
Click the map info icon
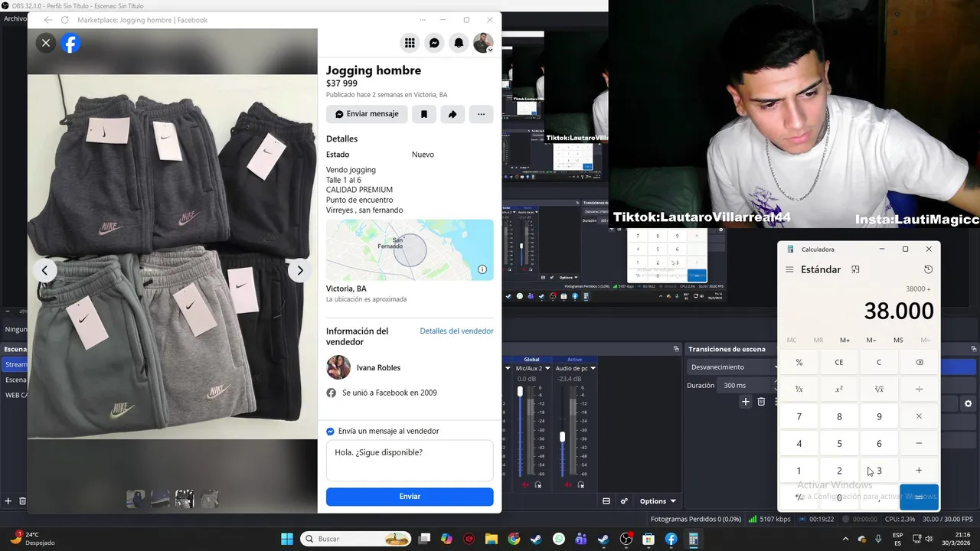(x=482, y=269)
